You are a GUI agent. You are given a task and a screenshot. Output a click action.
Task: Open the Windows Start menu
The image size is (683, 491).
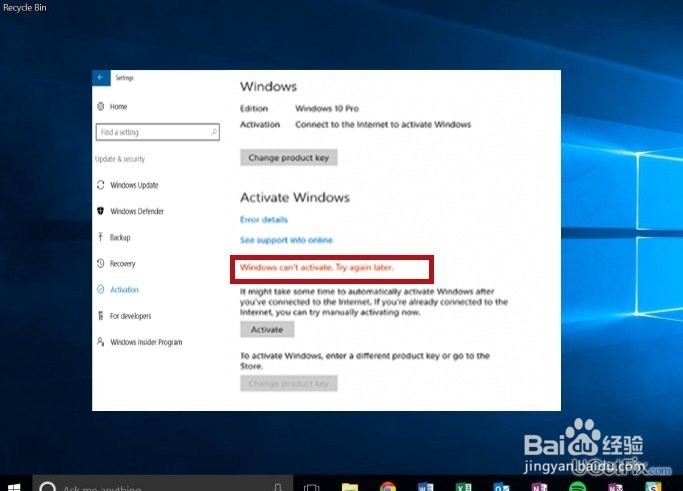coord(14,486)
